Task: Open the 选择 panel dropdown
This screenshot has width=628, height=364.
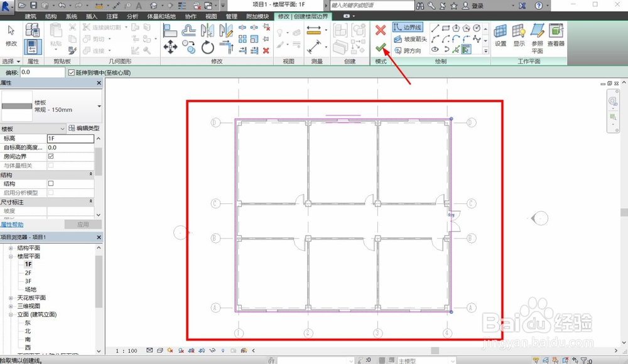Action: [11, 62]
